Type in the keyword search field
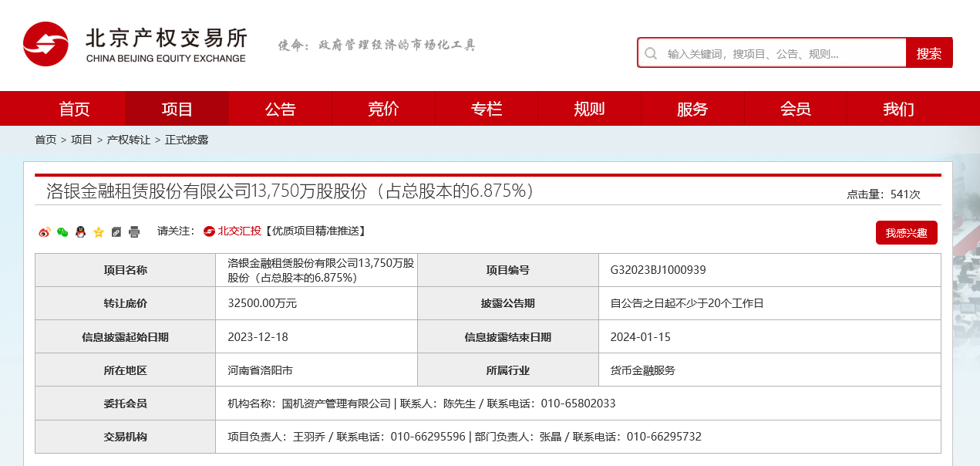980x466 pixels. (779, 53)
